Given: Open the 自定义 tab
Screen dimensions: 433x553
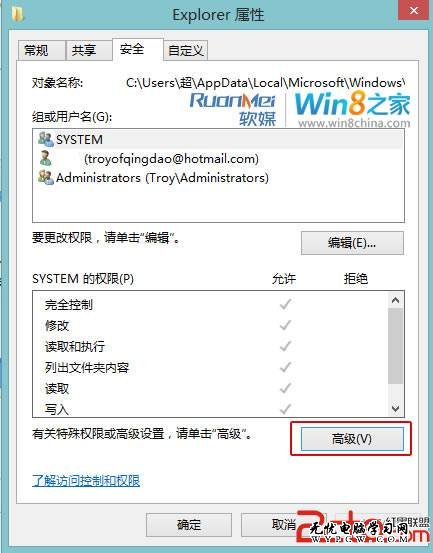Looking at the screenshot, I should tap(185, 50).
